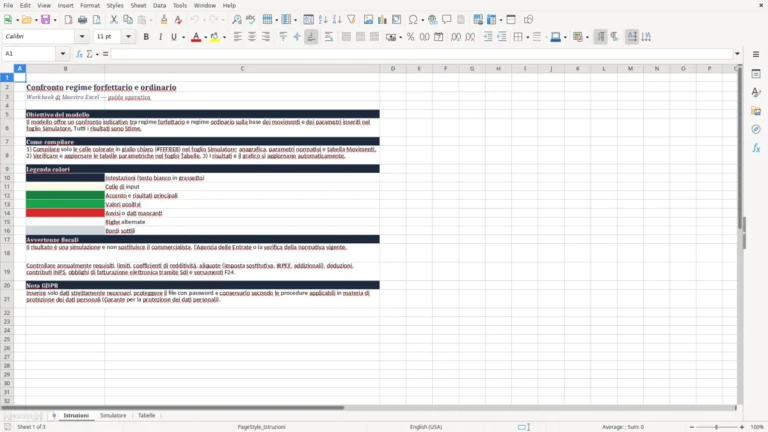Click the yellow Background Color button
Screen dimensions: 768x432
215,37
